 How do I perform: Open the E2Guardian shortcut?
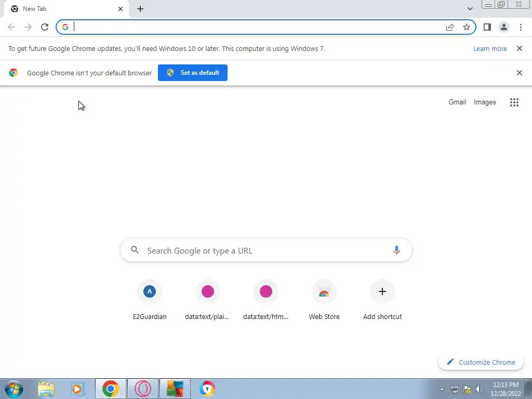coord(150,300)
